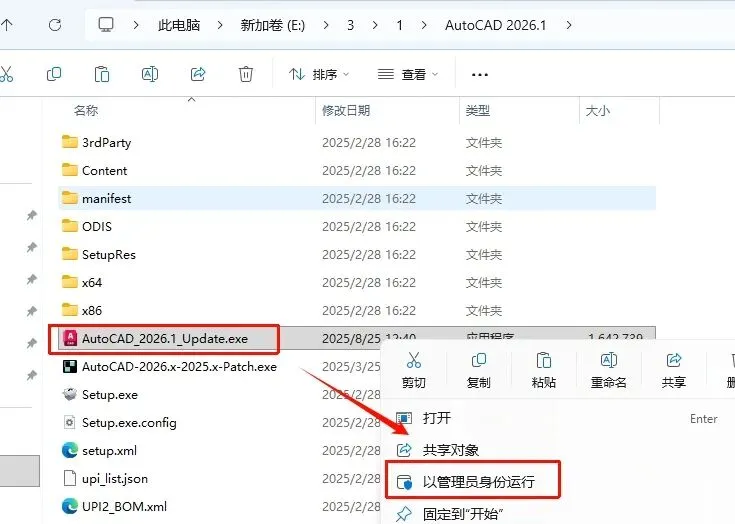Image resolution: width=735 pixels, height=524 pixels.
Task: Expand chevron after 此电脑 in breadcrumb
Action: coord(220,25)
